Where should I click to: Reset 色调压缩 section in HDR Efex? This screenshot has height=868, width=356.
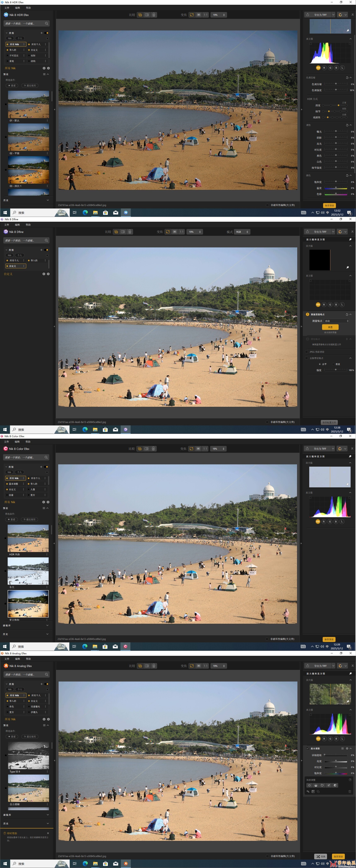click(x=347, y=77)
